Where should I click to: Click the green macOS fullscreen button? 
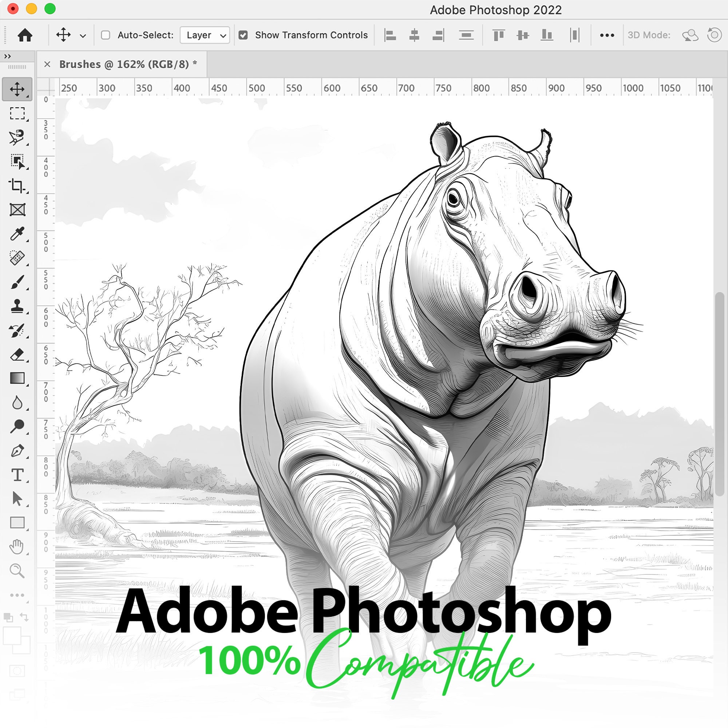point(50,9)
